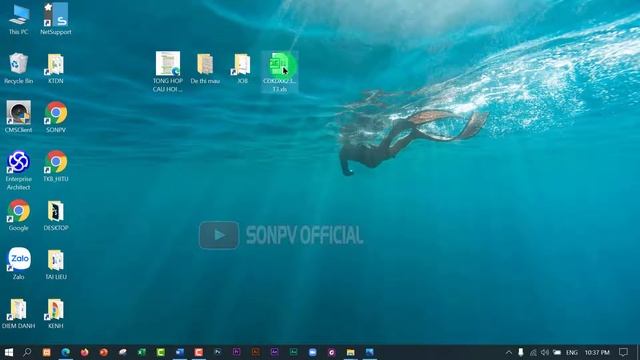Click the Show desktop strip
The image size is (640, 360).
(x=638, y=352)
